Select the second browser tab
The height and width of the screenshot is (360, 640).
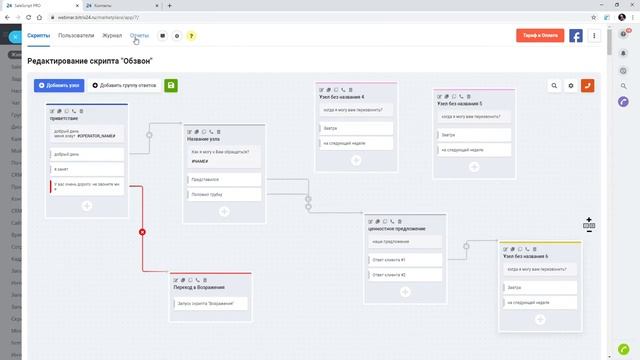[x=122, y=6]
